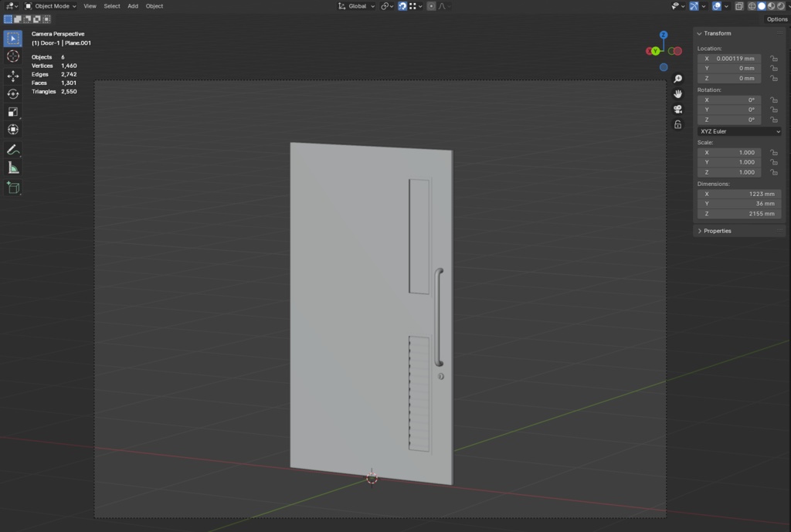
Task: Select the Annotate pencil tool
Action: pos(13,150)
